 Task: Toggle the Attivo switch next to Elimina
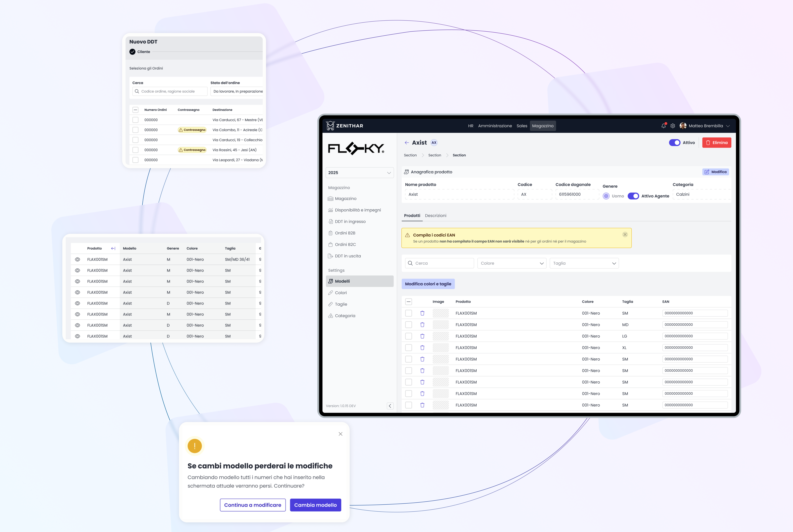(675, 143)
